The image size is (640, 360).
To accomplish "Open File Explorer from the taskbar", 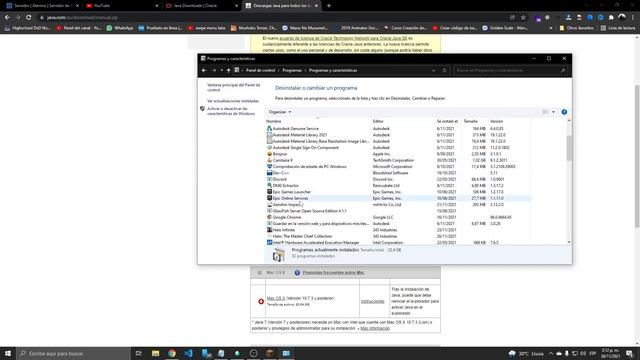I will 156,353.
